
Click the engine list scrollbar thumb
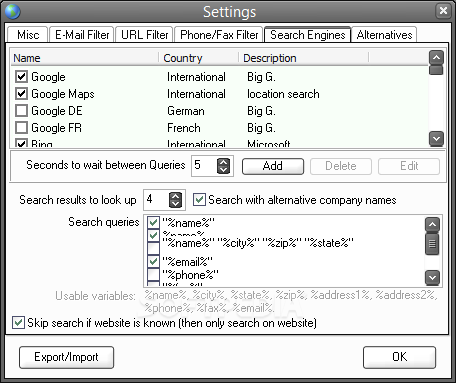(x=436, y=70)
